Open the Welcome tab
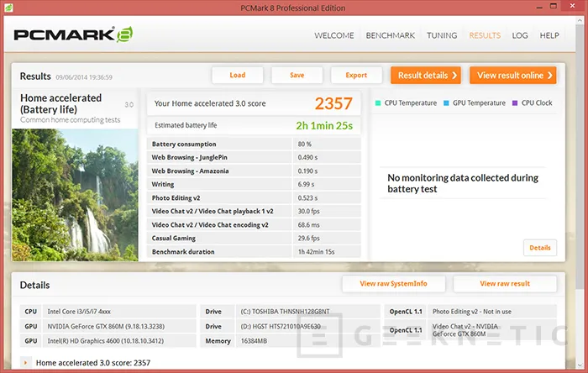 [334, 35]
